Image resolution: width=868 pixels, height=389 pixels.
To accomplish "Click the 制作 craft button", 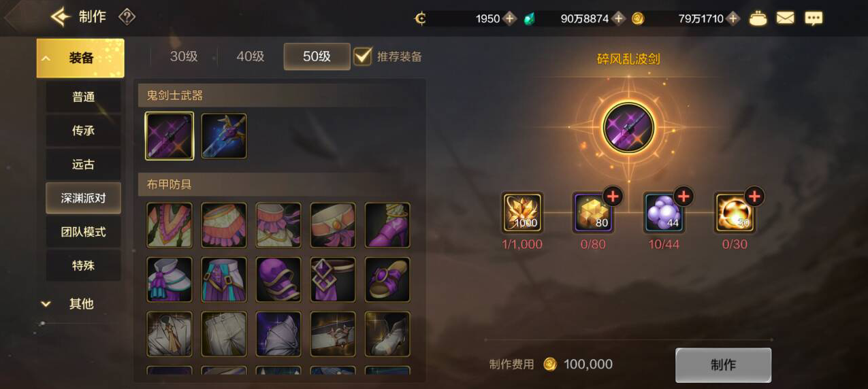I will tap(723, 365).
